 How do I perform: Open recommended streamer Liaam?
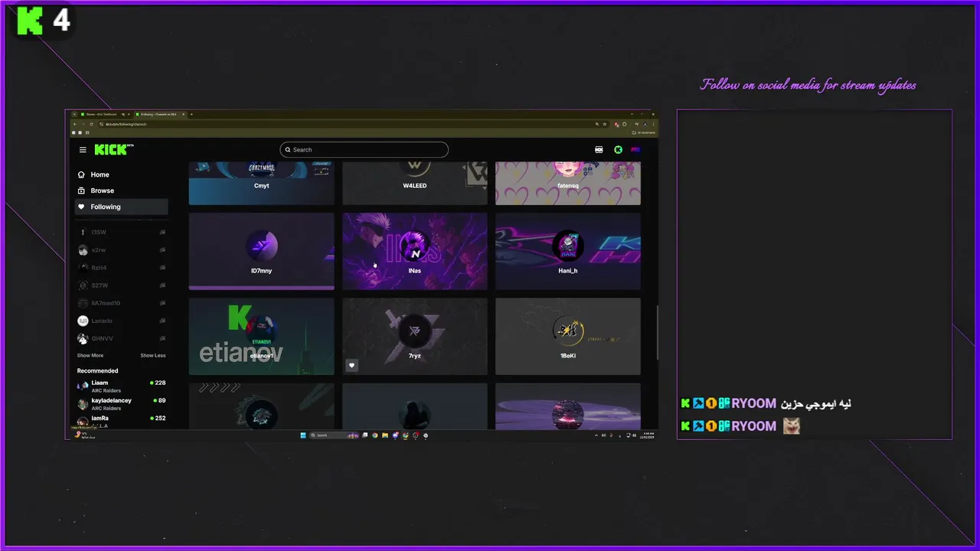pyautogui.click(x=121, y=386)
